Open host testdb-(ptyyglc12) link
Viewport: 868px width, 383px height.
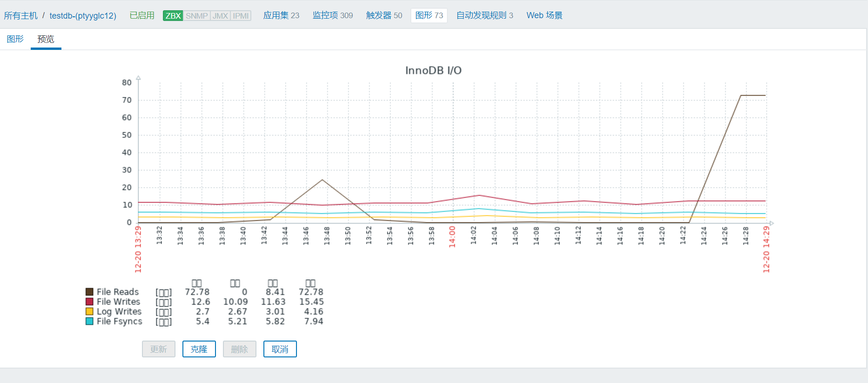tap(83, 15)
